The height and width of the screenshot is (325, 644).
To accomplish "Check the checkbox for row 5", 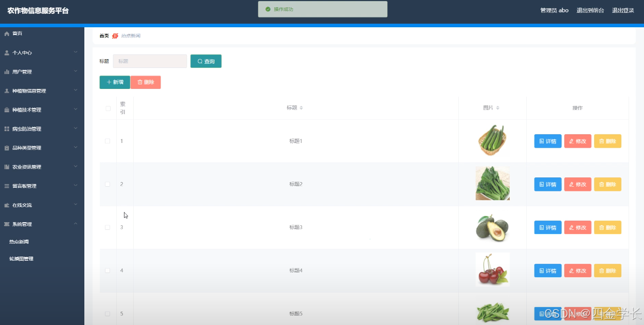I will tap(108, 314).
